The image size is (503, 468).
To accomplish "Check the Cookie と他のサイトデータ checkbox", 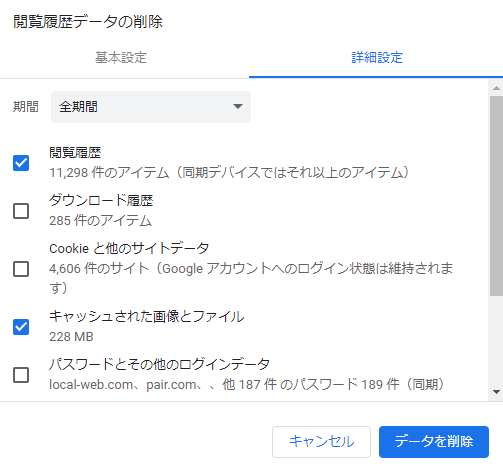I will (x=21, y=269).
